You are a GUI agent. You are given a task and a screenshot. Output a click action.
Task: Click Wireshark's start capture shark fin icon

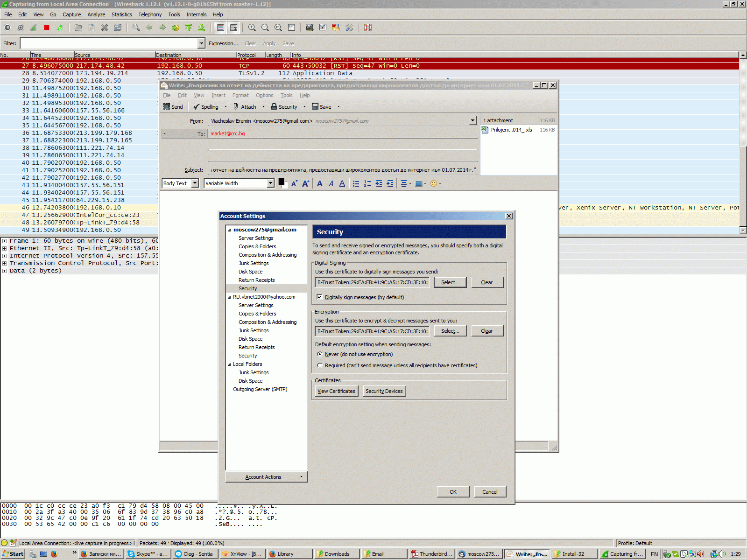click(x=34, y=28)
